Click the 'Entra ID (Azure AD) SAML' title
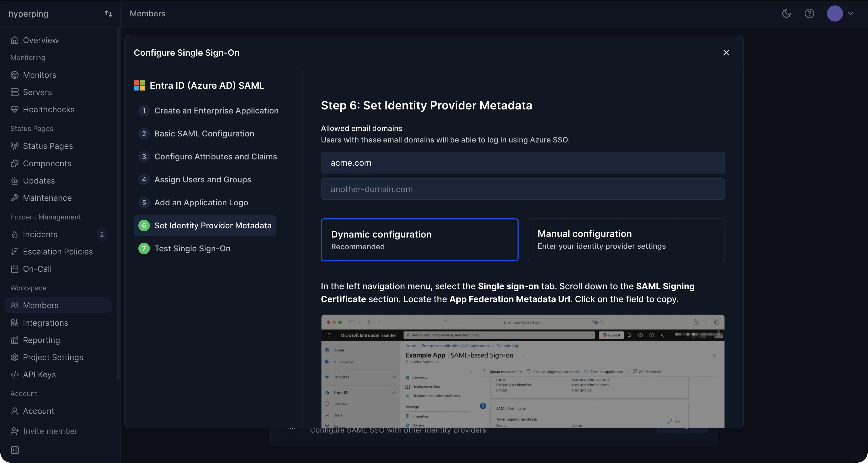 click(207, 85)
